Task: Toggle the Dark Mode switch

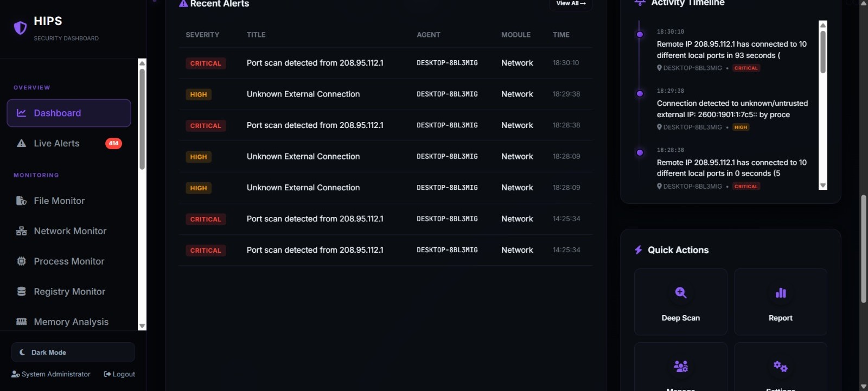Action: (x=73, y=352)
